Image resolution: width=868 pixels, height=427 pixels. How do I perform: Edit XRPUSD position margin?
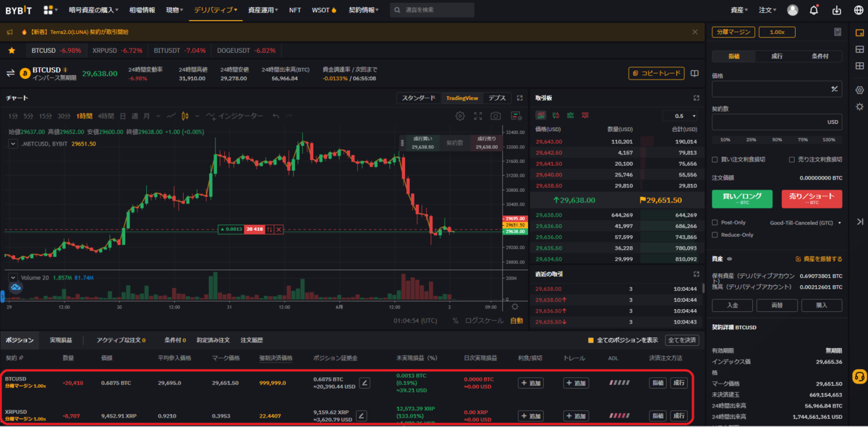click(361, 415)
